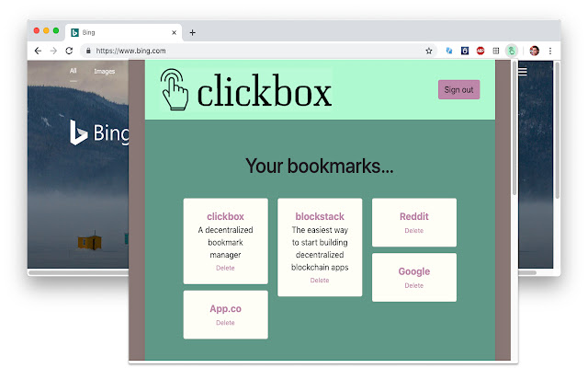588x368 pixels.
Task: Open the blockstack bookmark
Action: tap(320, 217)
